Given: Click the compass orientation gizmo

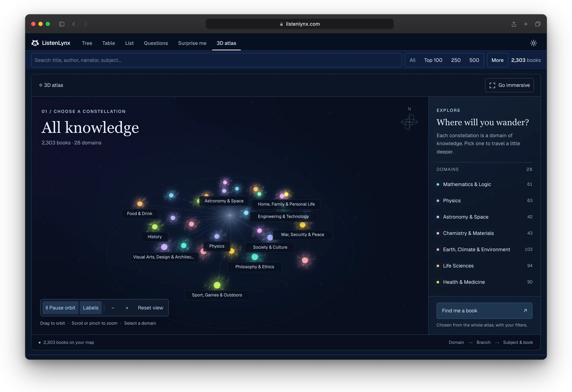Looking at the screenshot, I should point(409,122).
